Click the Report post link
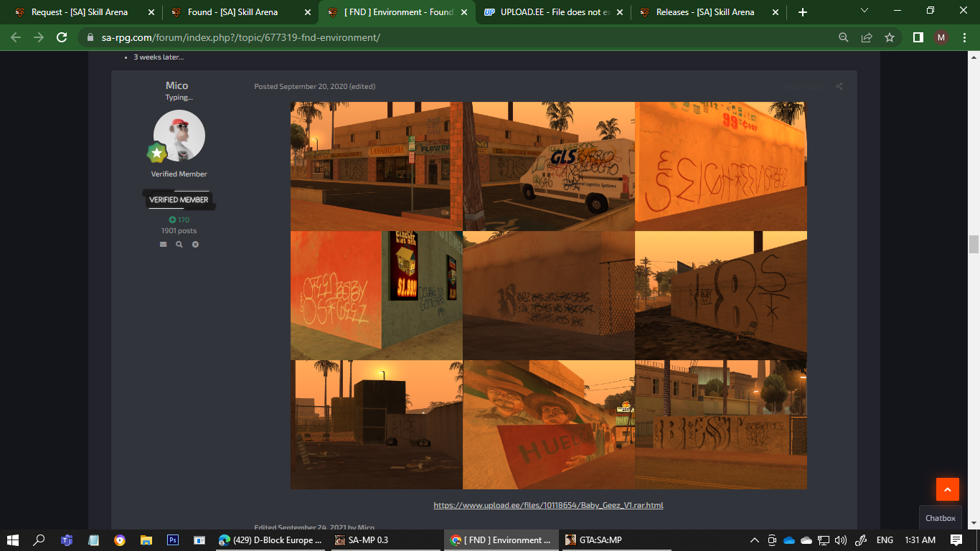The width and height of the screenshot is (980, 551). click(804, 86)
